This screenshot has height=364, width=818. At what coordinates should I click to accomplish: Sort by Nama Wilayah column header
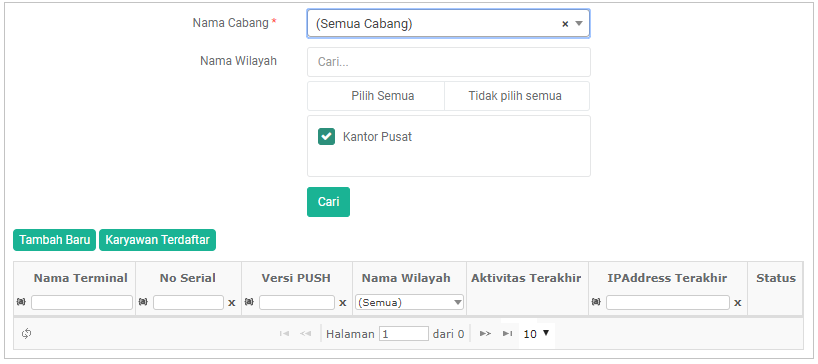(x=406, y=278)
